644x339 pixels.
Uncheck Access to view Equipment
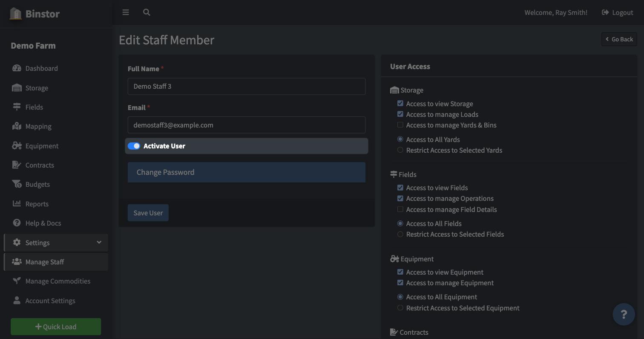tap(400, 272)
